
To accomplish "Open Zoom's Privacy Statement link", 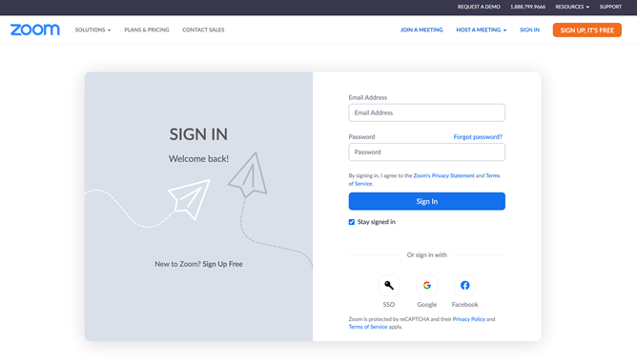I will [x=443, y=175].
